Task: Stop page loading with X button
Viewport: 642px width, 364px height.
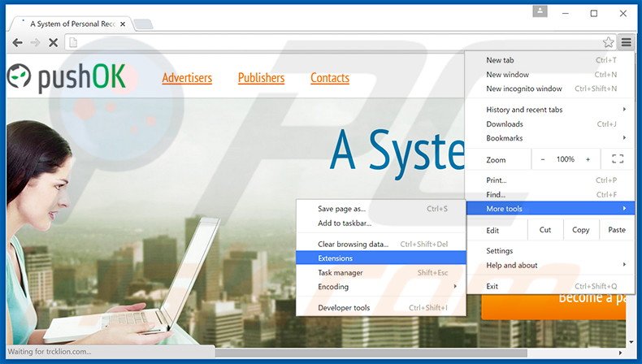Action: pyautogui.click(x=53, y=42)
